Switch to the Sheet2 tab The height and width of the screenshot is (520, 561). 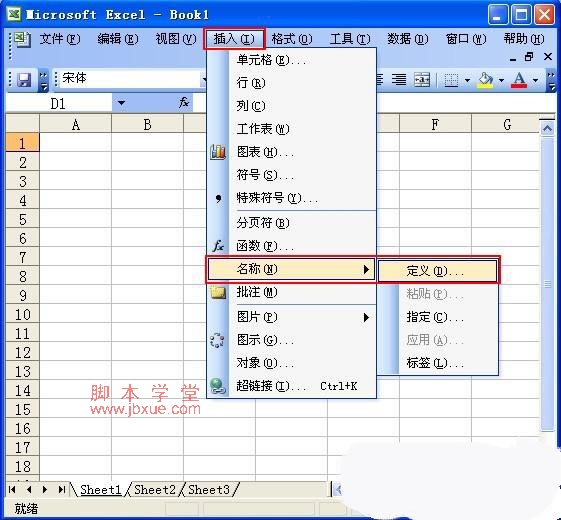(155, 489)
